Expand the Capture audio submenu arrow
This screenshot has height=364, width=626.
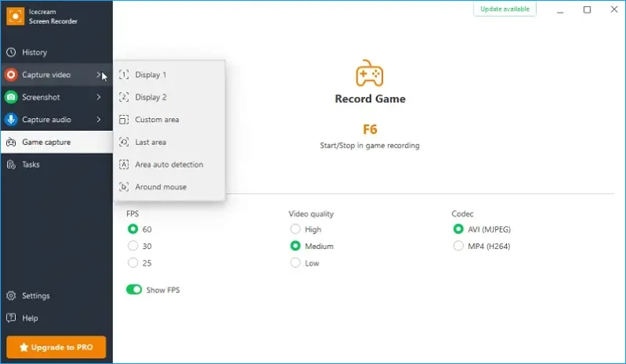(x=99, y=119)
